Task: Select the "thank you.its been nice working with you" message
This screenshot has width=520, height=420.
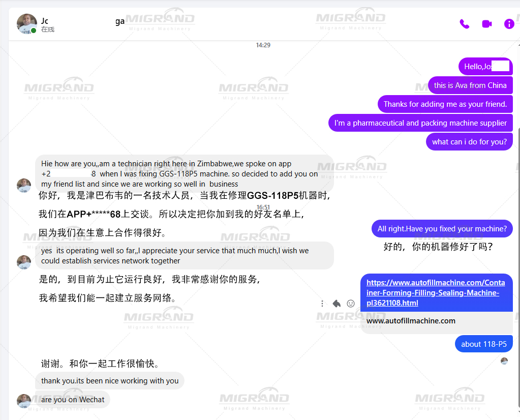Action: click(x=110, y=380)
